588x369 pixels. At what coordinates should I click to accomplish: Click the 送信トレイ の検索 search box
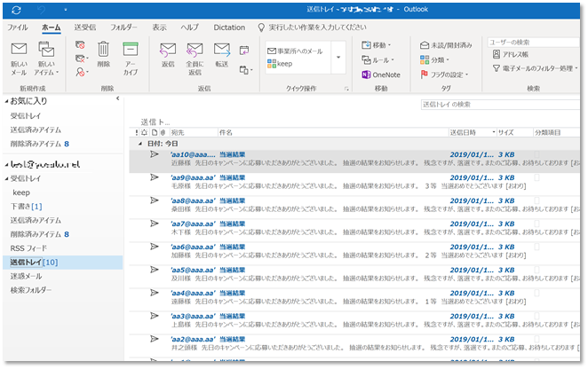pyautogui.click(x=501, y=105)
